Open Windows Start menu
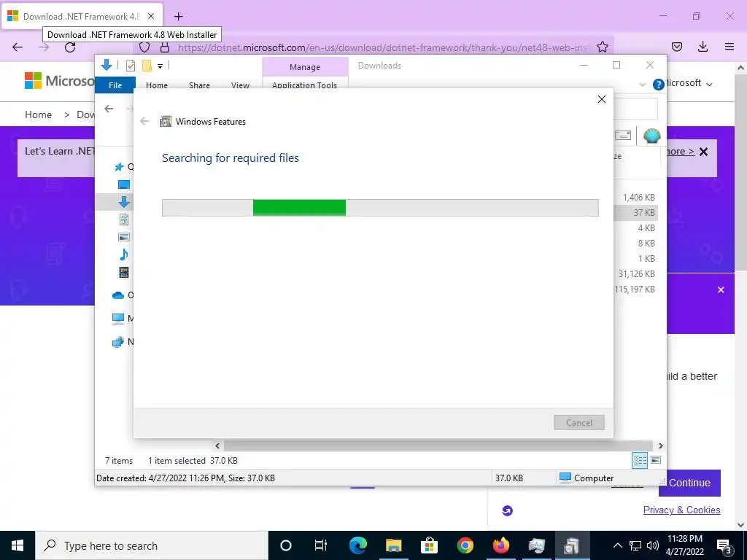The width and height of the screenshot is (747, 560). [x=18, y=545]
